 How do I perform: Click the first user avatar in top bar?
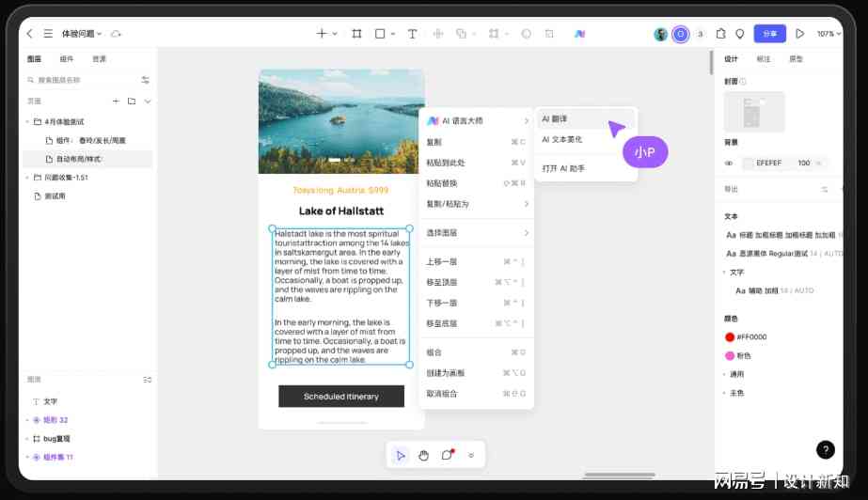(x=660, y=34)
